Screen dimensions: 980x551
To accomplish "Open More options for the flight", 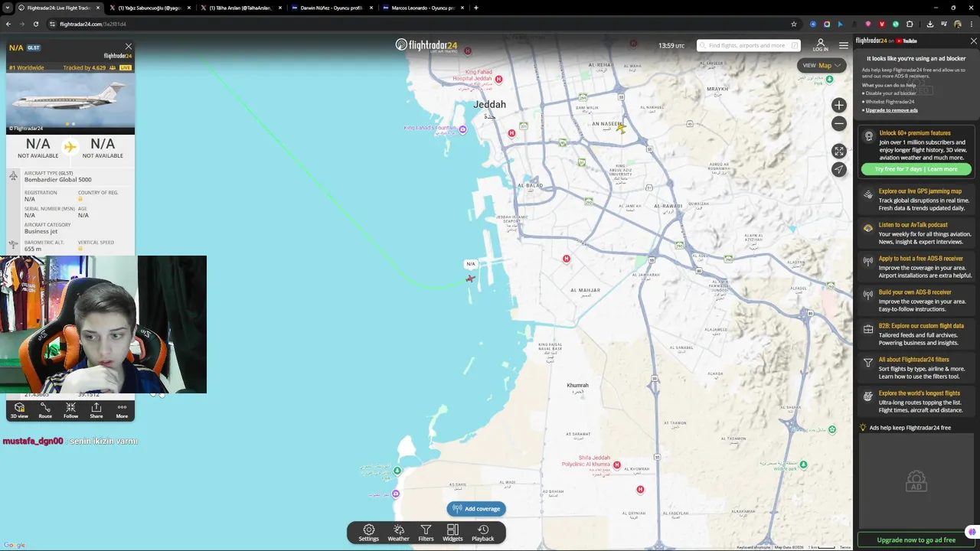I will coord(122,410).
